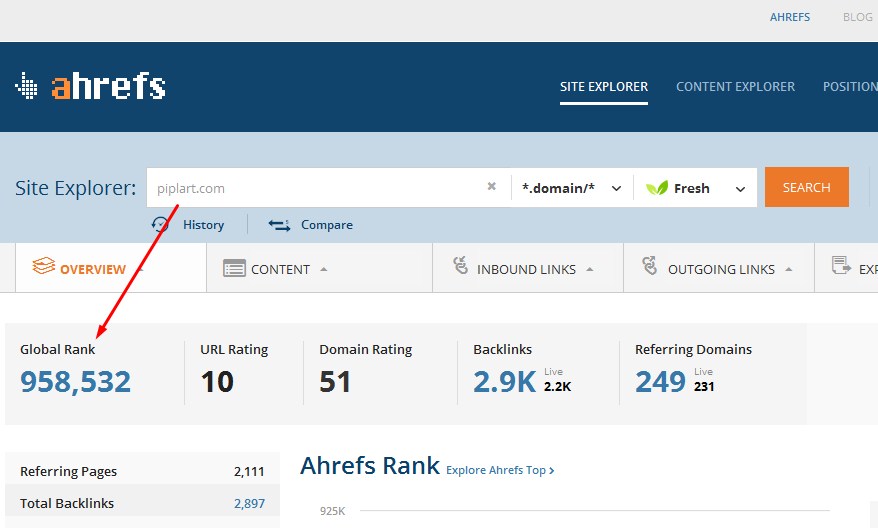
Task: Follow the Explore Ahrefs Top link
Action: (x=500, y=470)
